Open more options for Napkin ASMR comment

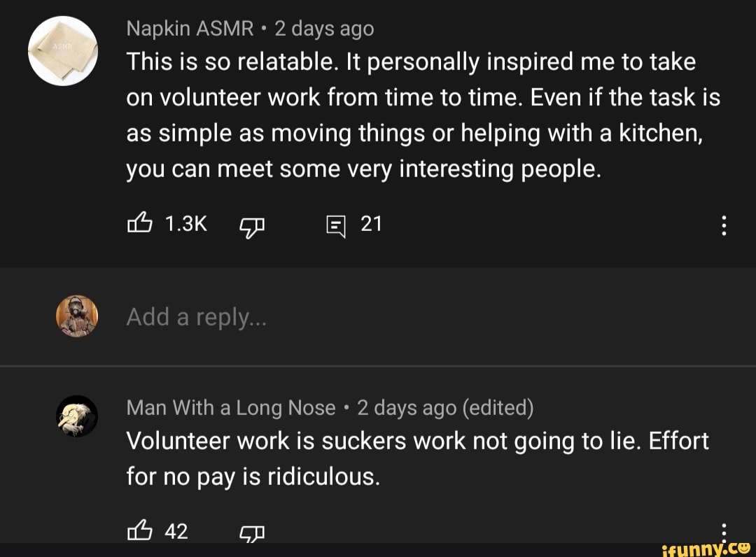[724, 225]
